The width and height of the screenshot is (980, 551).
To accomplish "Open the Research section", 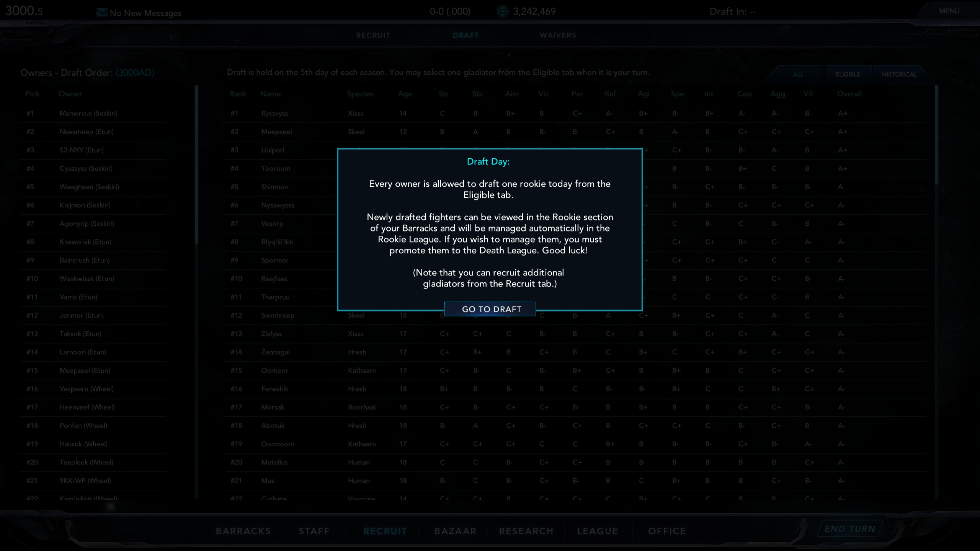I will tap(526, 531).
